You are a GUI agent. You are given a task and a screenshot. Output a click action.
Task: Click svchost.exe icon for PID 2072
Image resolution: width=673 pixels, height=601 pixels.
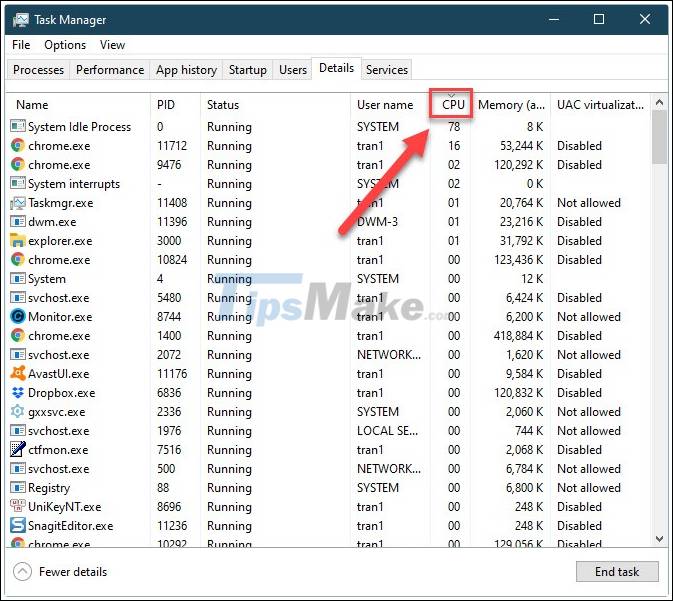tap(18, 355)
